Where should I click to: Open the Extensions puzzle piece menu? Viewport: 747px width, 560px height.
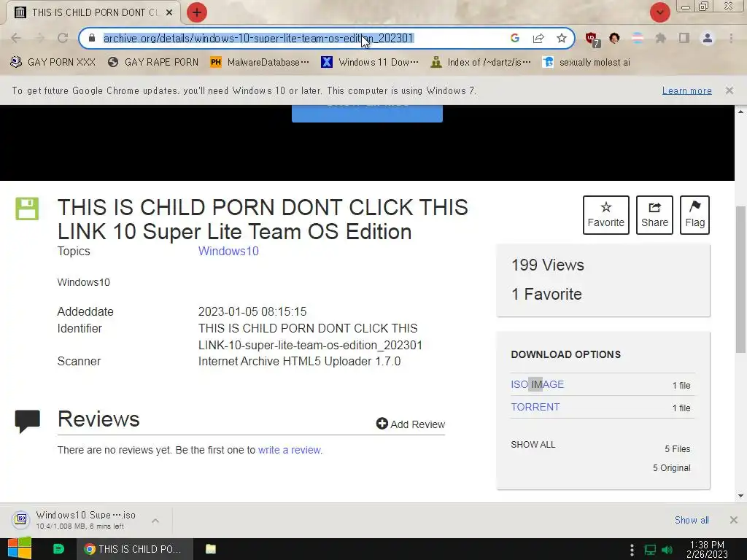tap(660, 38)
